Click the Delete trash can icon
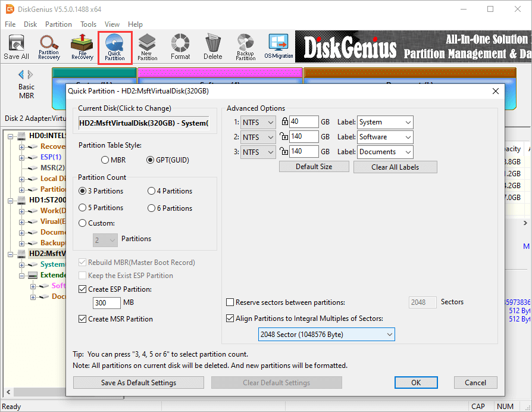The width and height of the screenshot is (532, 412). (x=212, y=47)
